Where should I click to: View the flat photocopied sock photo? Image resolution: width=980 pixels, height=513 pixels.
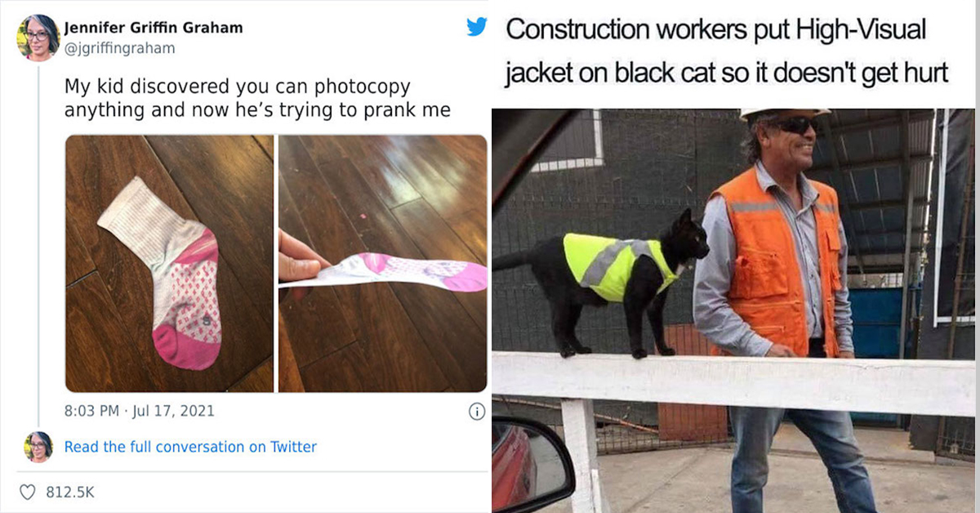coord(383,263)
